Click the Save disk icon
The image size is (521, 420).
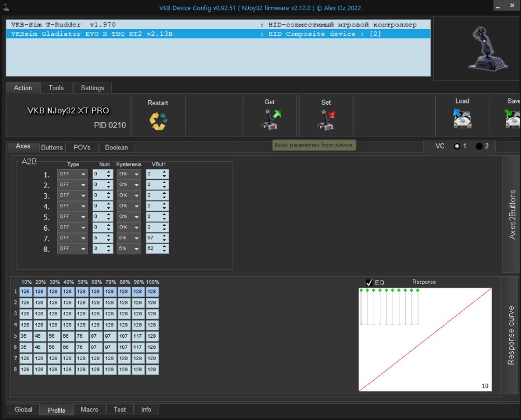click(x=512, y=119)
